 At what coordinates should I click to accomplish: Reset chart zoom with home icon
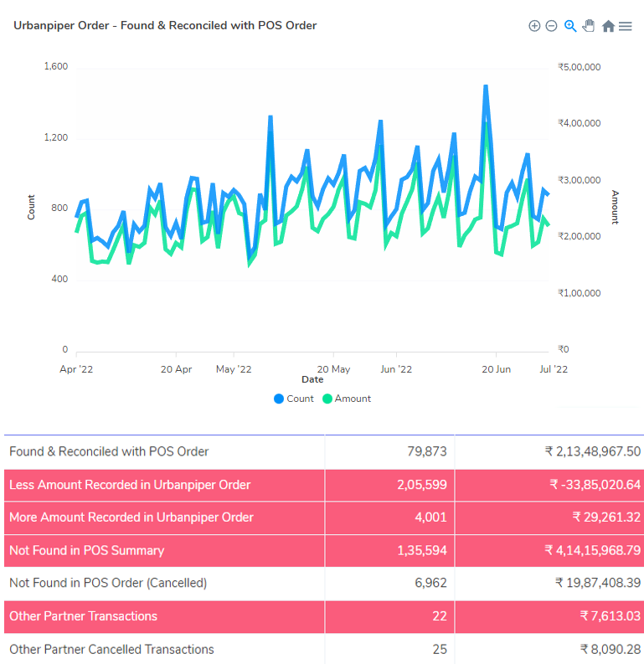pyautogui.click(x=609, y=26)
